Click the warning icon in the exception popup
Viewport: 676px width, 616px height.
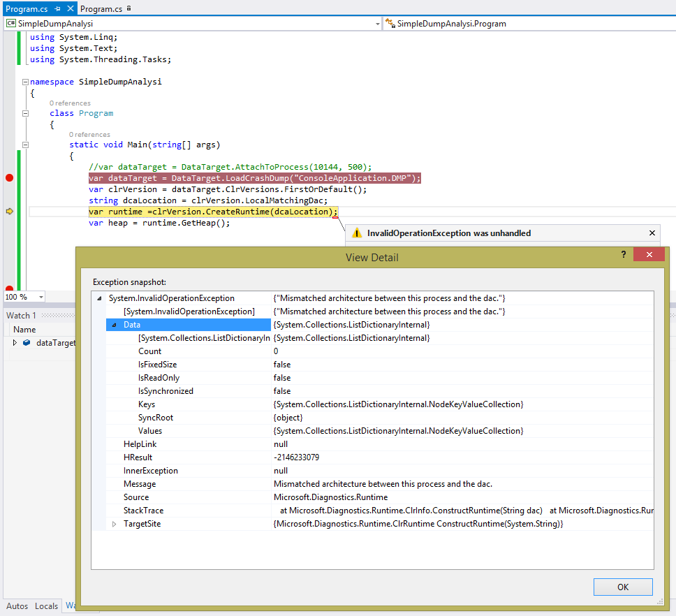coord(357,233)
